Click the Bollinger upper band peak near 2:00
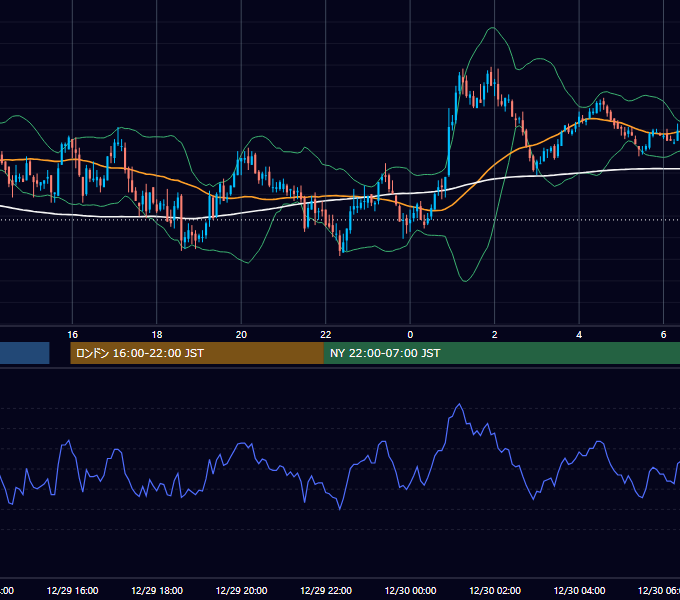 pyautogui.click(x=493, y=28)
